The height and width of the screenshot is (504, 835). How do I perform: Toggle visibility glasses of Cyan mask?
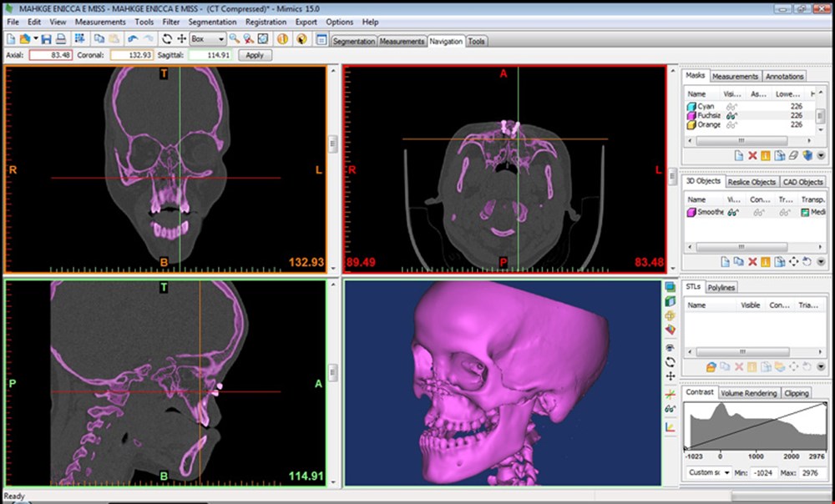click(x=731, y=107)
